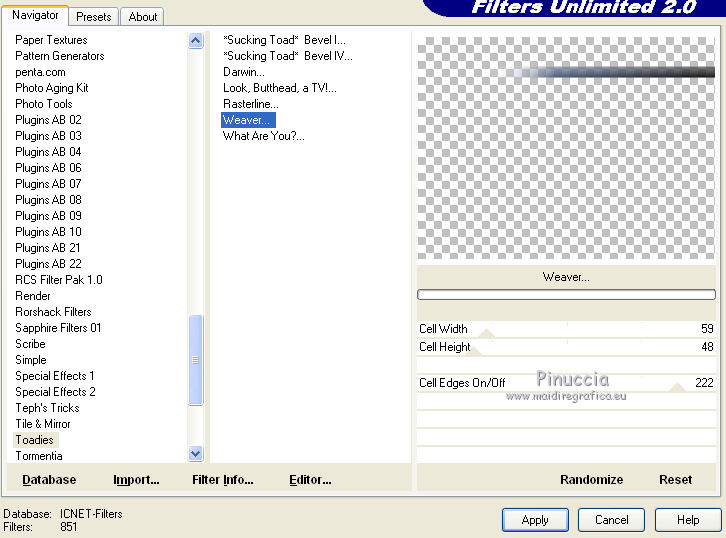Viewport: 726px width, 538px height.
Task: Select Tile & Mirror category
Action: (x=43, y=424)
